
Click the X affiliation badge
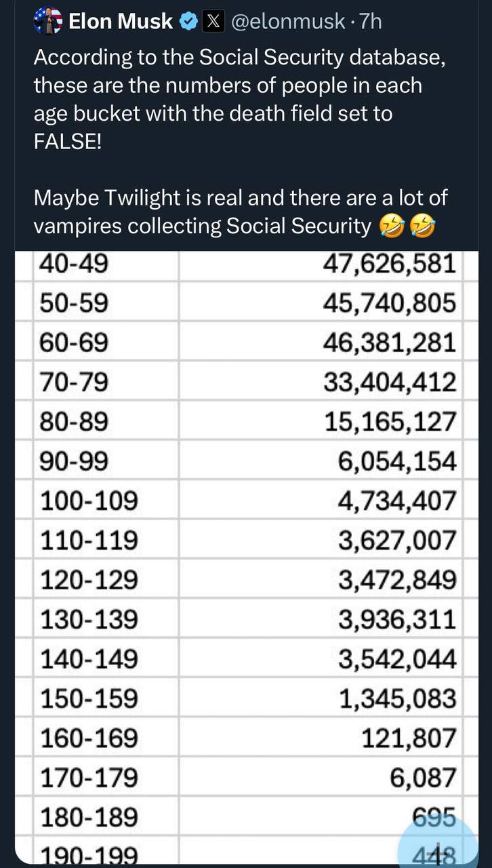pyautogui.click(x=214, y=22)
